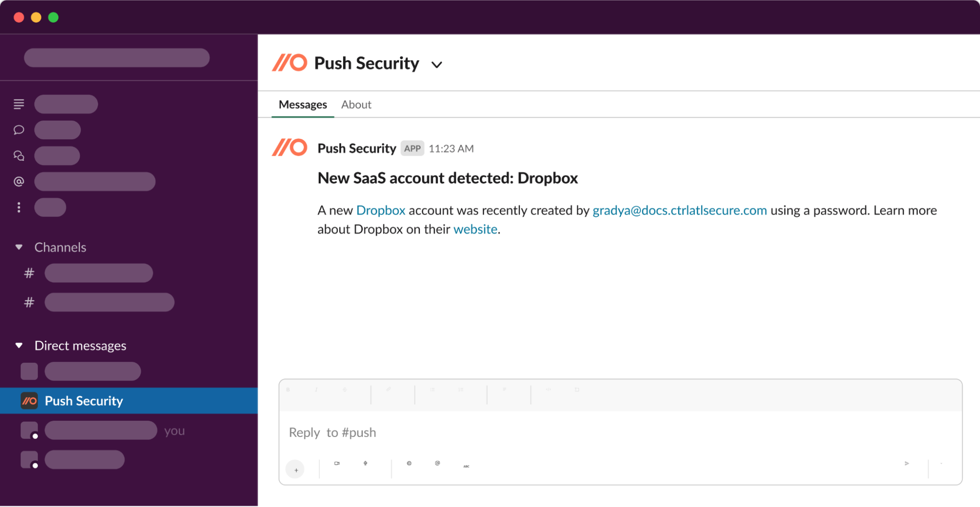Screen dimensions: 980x507
Task: Click the workspace name bar atop sidebar
Action: (117, 58)
